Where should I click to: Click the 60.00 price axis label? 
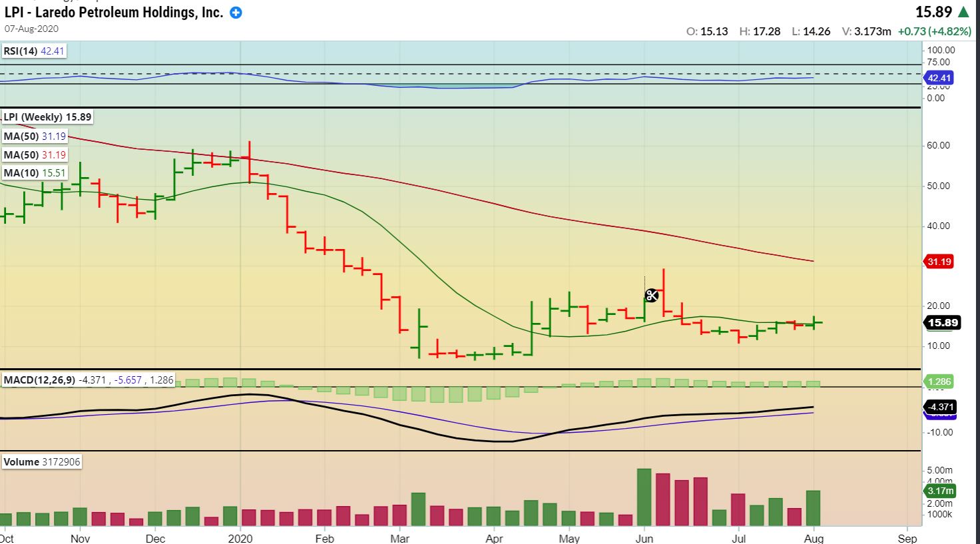[x=938, y=146]
